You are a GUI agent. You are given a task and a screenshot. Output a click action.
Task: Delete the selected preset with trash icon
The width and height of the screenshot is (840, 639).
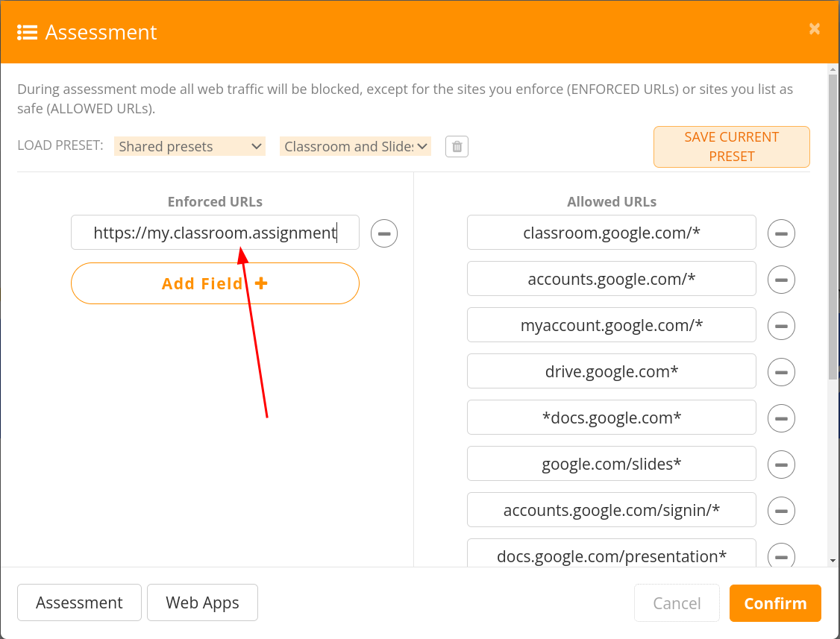click(x=457, y=146)
